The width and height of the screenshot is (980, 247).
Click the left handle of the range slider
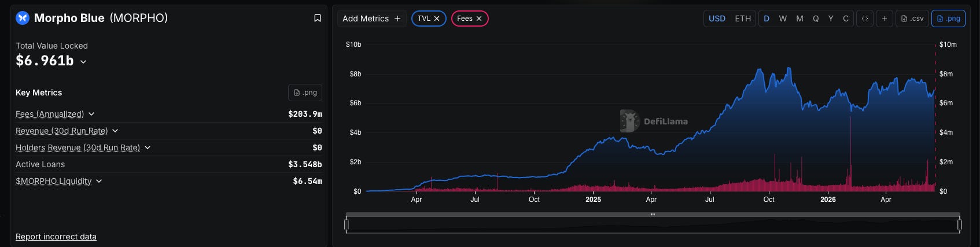pos(347,224)
